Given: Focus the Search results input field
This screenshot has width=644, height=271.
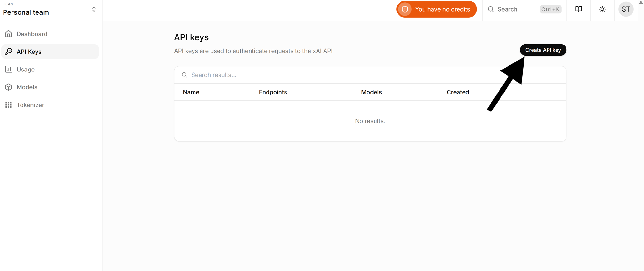Looking at the screenshot, I should tap(370, 75).
